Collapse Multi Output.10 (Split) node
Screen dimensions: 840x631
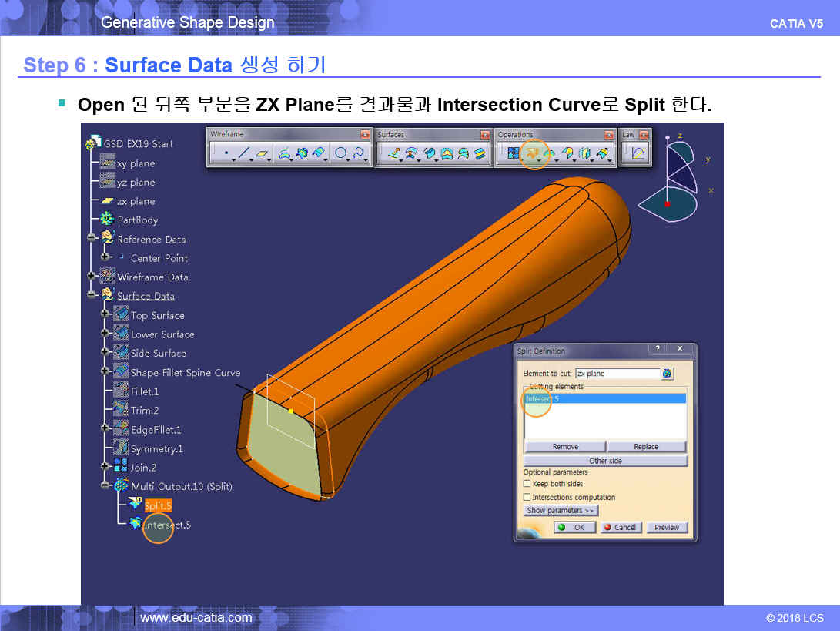[105, 486]
